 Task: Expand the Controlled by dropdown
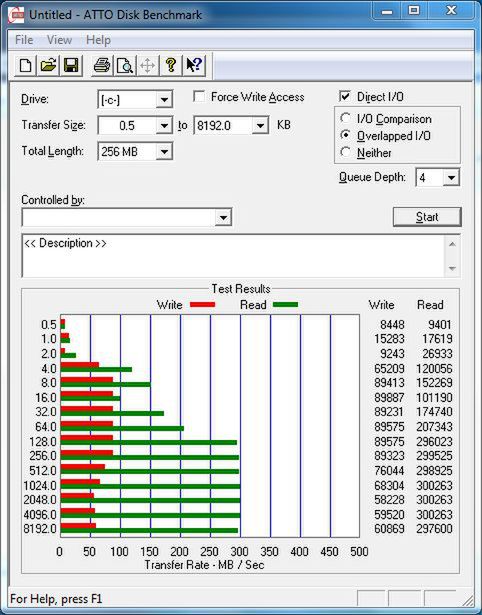pyautogui.click(x=223, y=217)
